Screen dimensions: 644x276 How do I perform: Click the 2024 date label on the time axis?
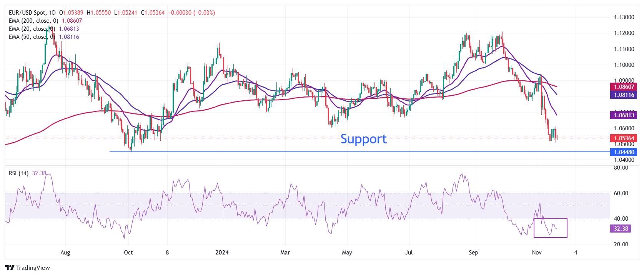(x=222, y=253)
